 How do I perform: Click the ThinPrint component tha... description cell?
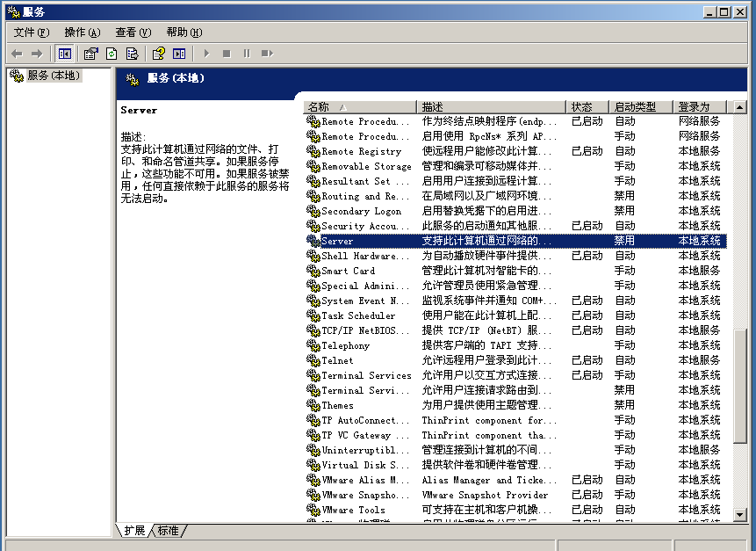[489, 435]
